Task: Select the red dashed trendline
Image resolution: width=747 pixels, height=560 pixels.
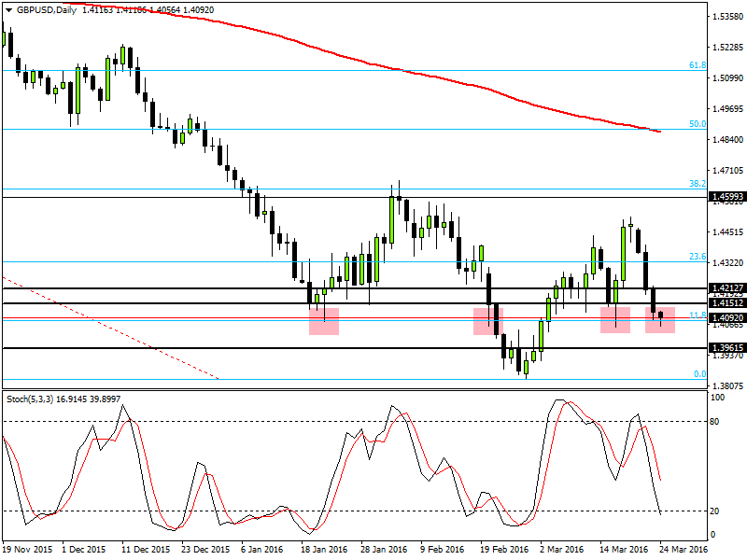Action: click(110, 329)
